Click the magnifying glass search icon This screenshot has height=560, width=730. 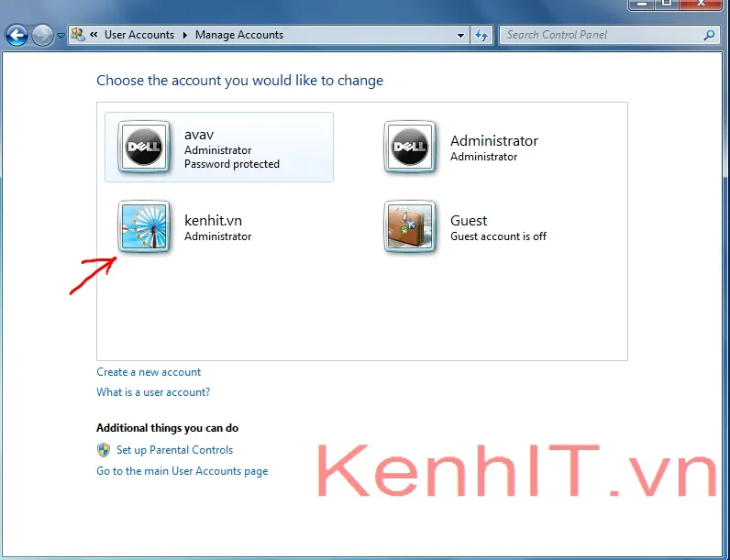(709, 35)
